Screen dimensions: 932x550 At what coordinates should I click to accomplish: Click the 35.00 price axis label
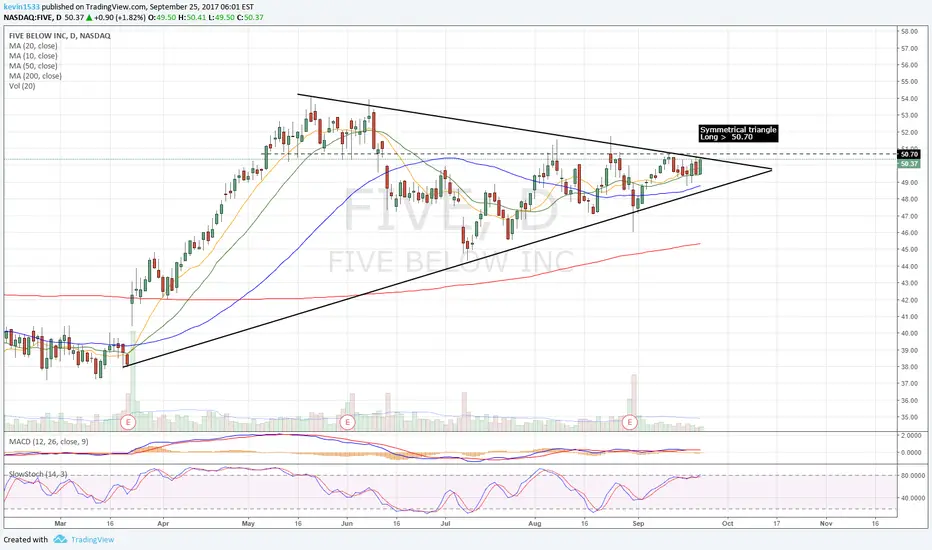pyautogui.click(x=910, y=417)
